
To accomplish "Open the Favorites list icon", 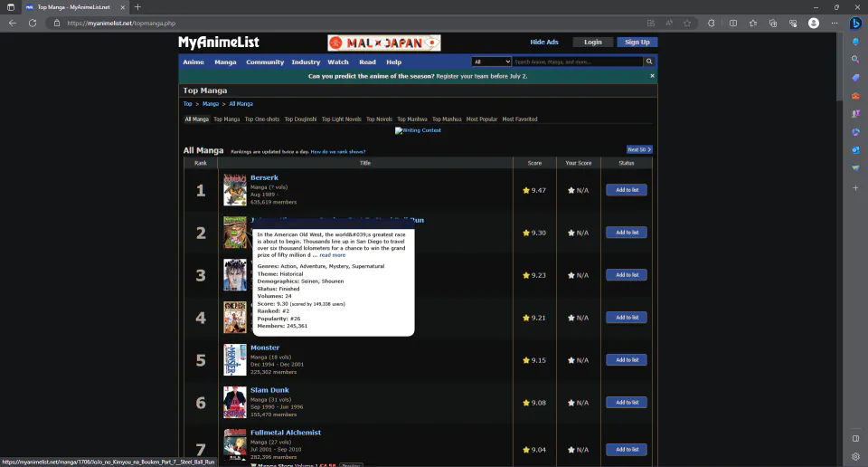I will 753,24.
